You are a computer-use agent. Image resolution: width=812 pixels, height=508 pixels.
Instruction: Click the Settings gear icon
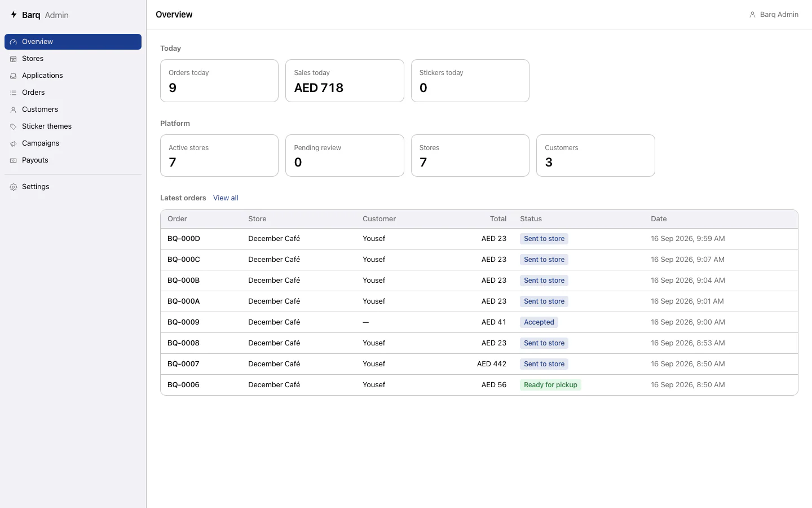14,187
